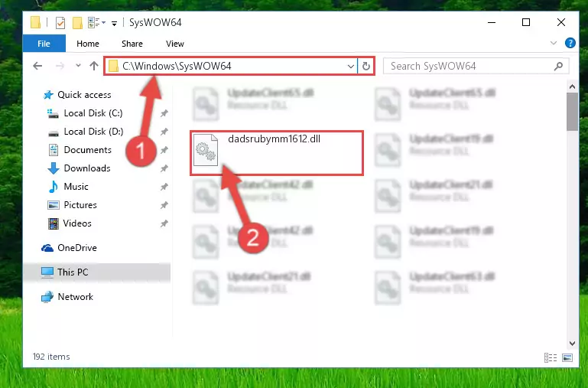Viewport: 588px width, 388px height.
Task: Click the pin icon next to Music
Action: click(x=164, y=187)
